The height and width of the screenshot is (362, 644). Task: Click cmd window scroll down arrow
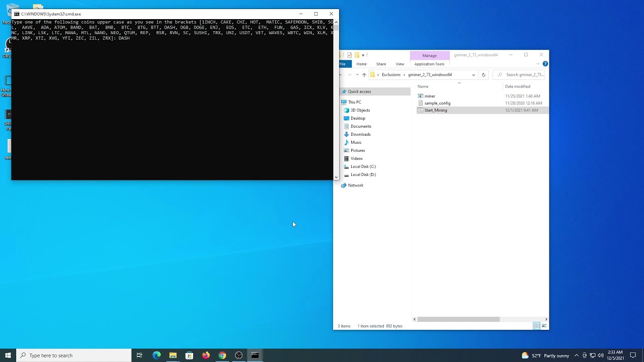pyautogui.click(x=336, y=177)
